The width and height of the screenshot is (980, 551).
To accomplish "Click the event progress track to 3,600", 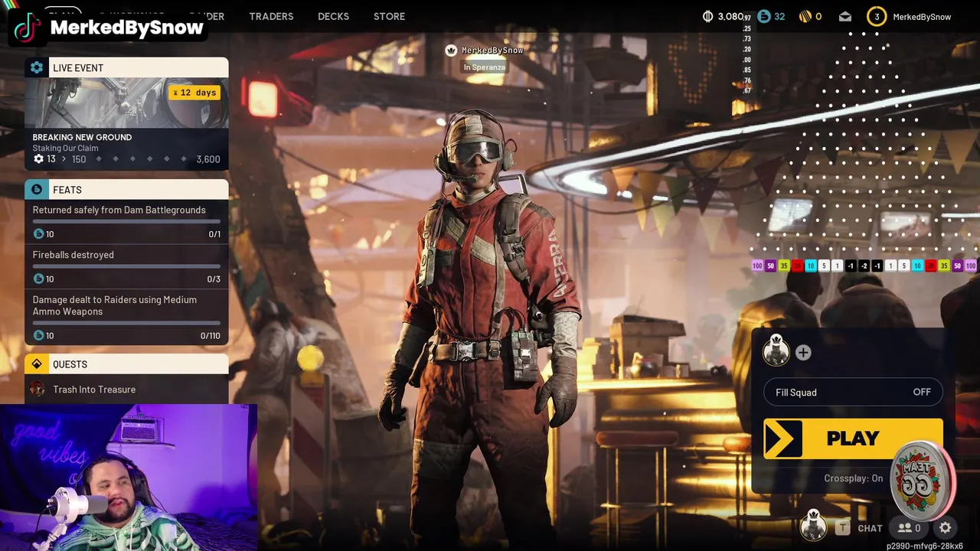I will [141, 159].
